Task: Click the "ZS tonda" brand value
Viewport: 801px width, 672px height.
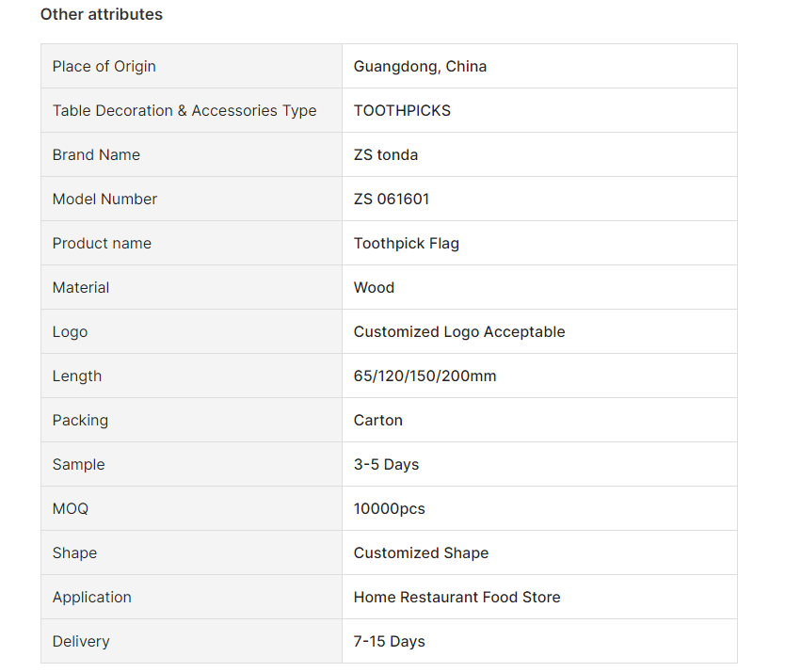Action: point(386,154)
